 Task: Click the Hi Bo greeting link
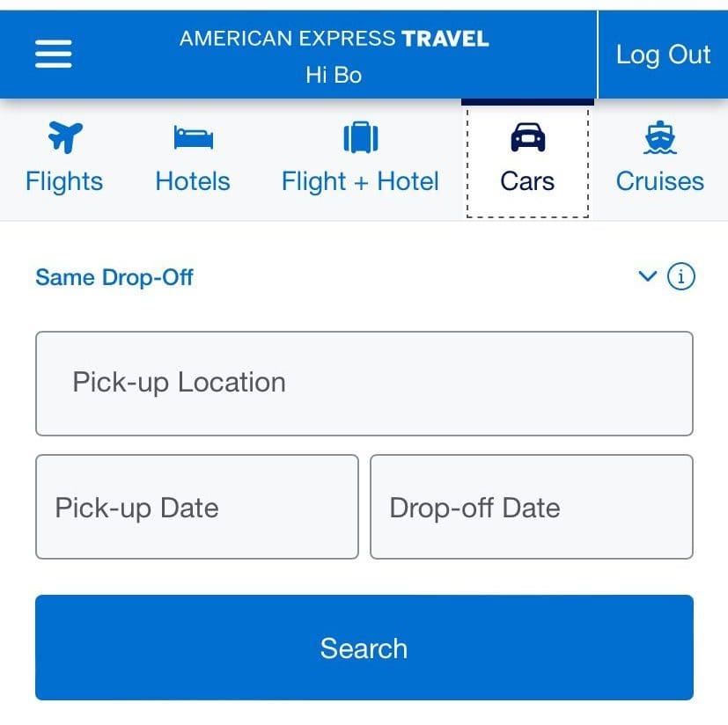pos(333,75)
